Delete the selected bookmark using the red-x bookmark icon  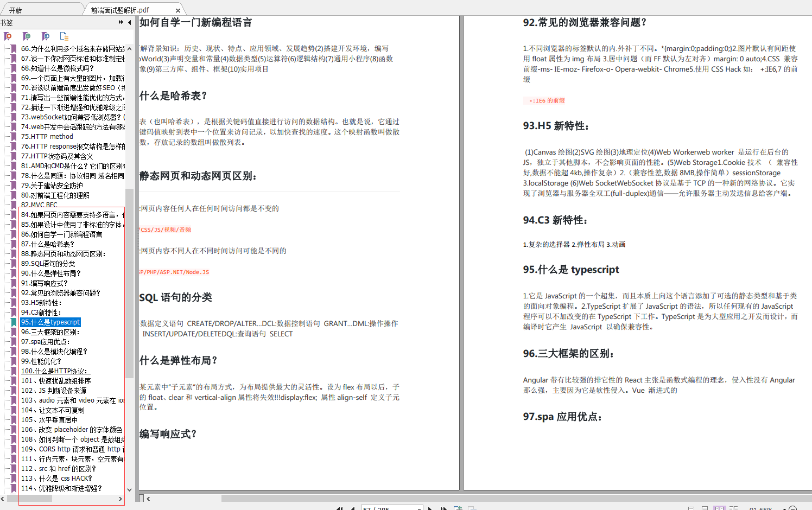click(8, 36)
